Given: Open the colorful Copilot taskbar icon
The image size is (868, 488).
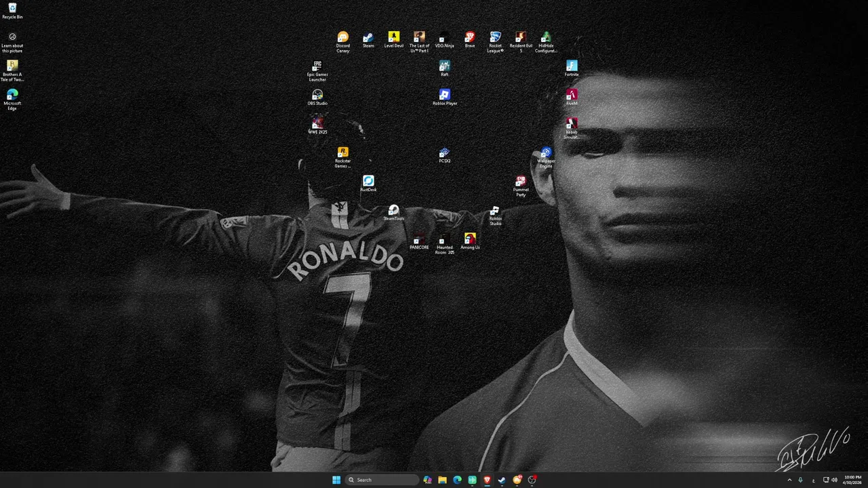Looking at the screenshot, I should (x=427, y=480).
